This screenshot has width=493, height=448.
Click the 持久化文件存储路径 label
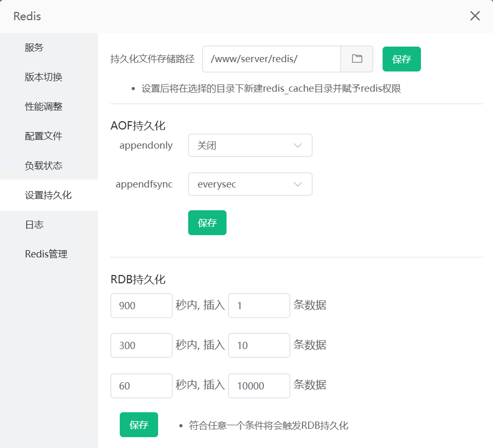tap(152, 59)
